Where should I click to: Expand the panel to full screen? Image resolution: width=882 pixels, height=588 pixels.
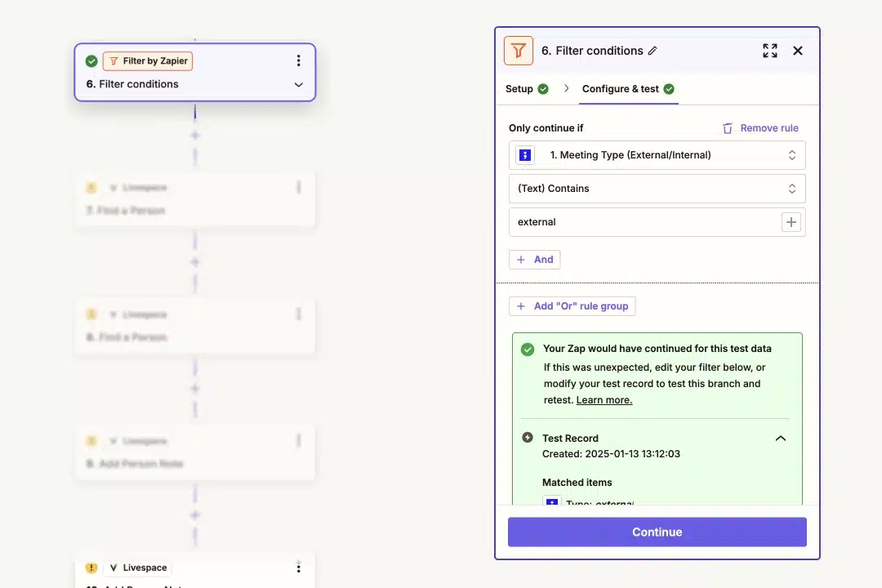[x=770, y=51]
